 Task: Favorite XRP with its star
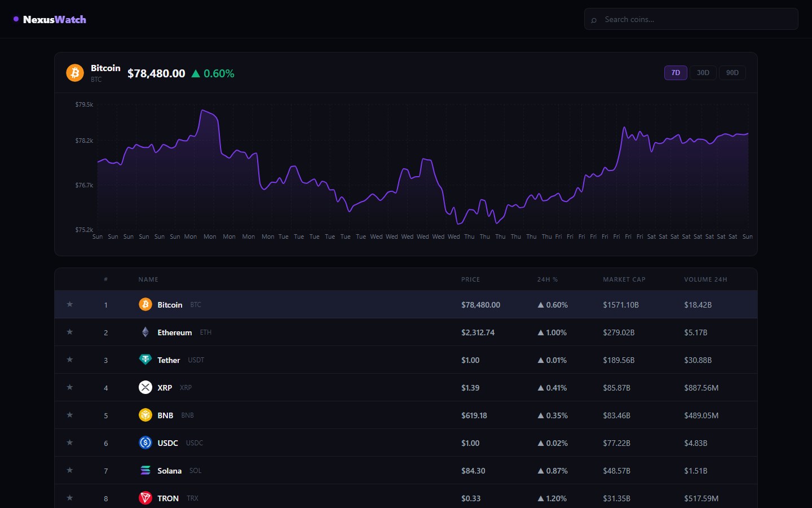click(x=70, y=387)
